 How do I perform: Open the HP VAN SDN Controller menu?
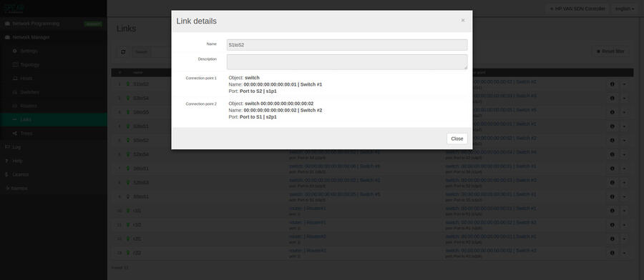pyautogui.click(x=577, y=9)
